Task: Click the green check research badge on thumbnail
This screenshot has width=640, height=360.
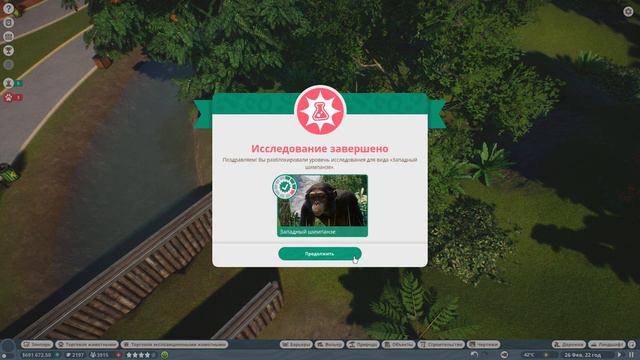Action: 285,187
